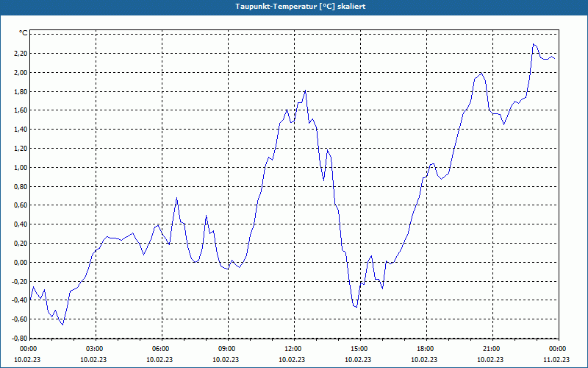The height and width of the screenshot is (368, 588).
Task: Click the '10.02.23' date beneath 21:00
Action: [x=490, y=360]
